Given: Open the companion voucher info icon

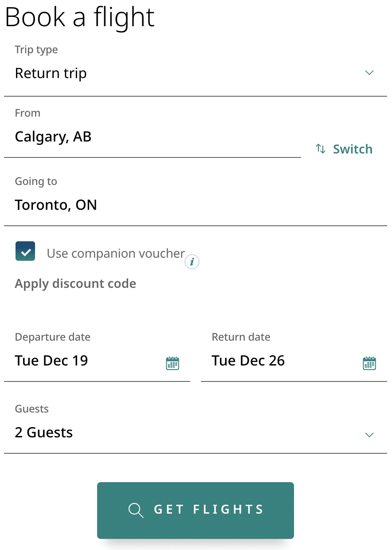Looking at the screenshot, I should [x=192, y=262].
